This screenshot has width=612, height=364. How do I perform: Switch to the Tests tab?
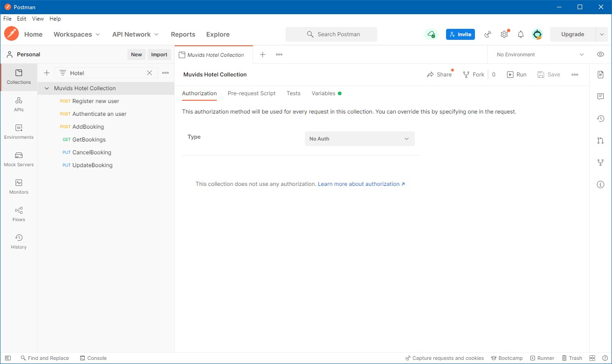(x=293, y=93)
